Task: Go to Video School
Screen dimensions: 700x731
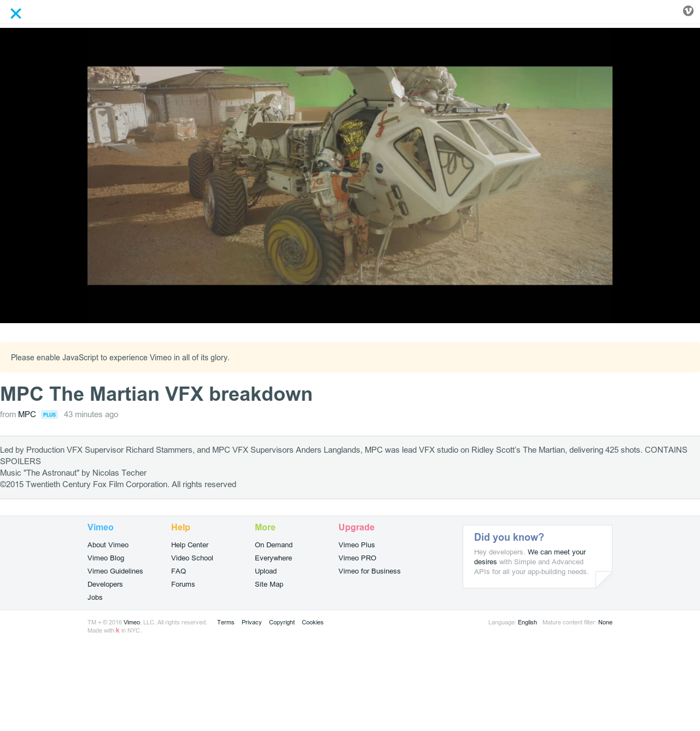Action: [192, 558]
